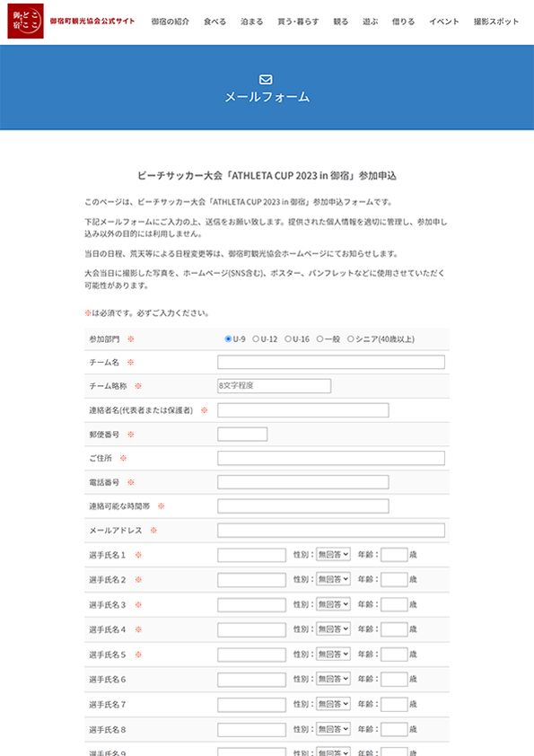This screenshot has height=756, width=534.
Task: Open the 観る menu
Action: point(341,22)
